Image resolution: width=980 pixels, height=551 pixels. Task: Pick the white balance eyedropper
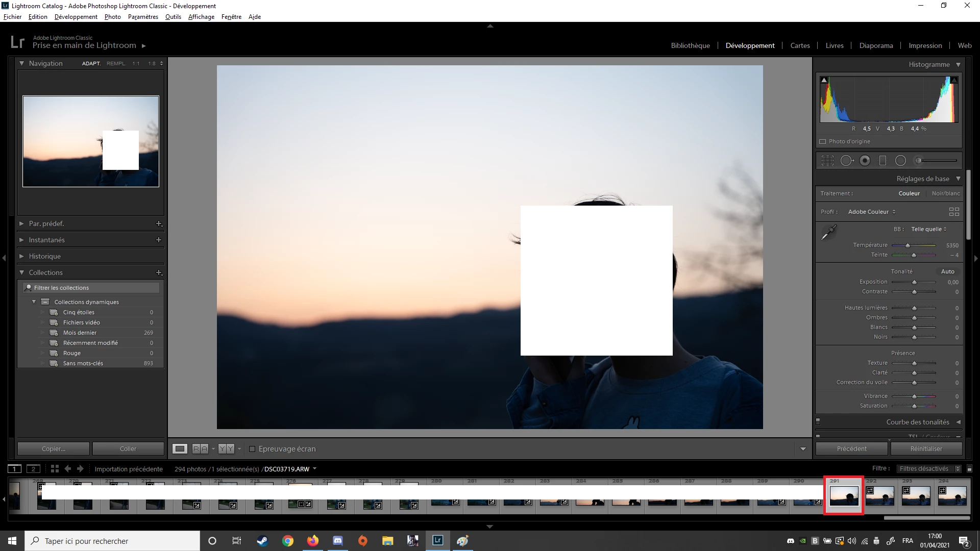coord(828,233)
